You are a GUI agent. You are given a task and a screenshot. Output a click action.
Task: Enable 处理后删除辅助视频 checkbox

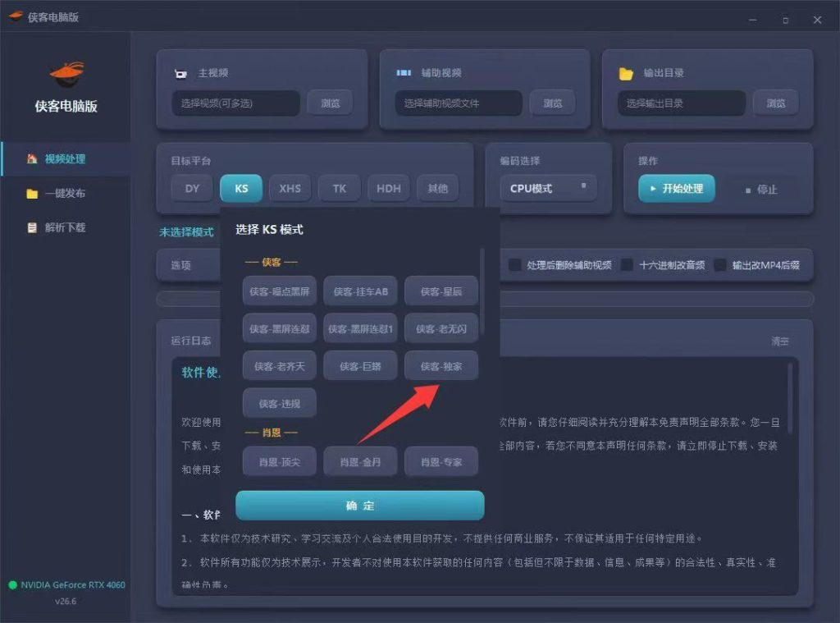pyautogui.click(x=515, y=265)
